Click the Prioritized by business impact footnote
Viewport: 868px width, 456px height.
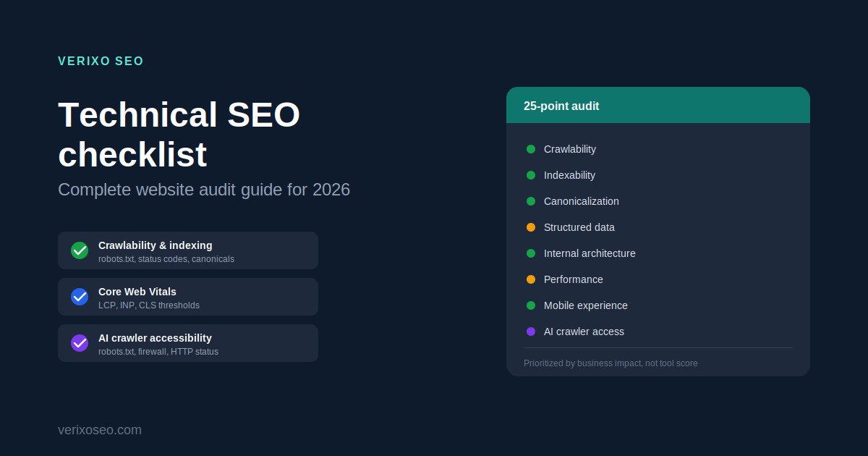point(610,363)
